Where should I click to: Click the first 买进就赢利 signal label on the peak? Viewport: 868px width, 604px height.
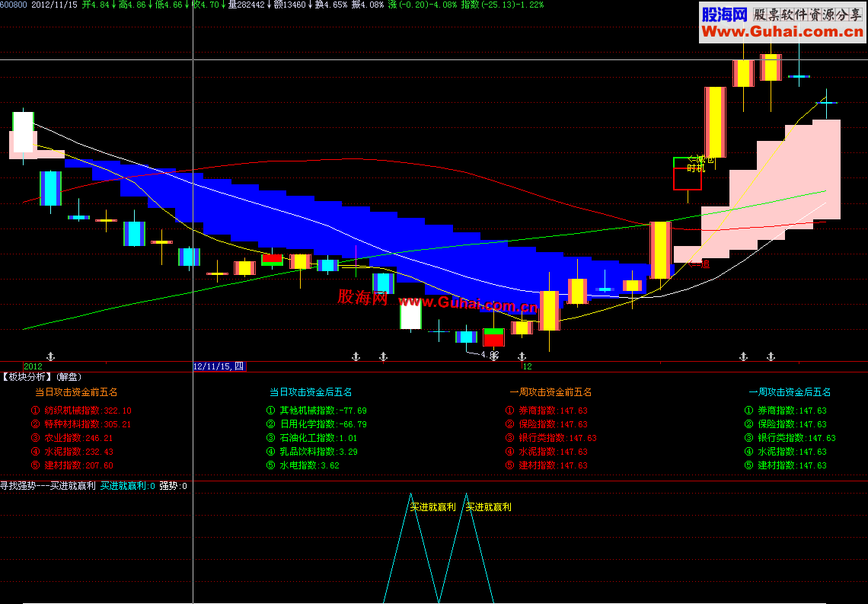point(433,507)
